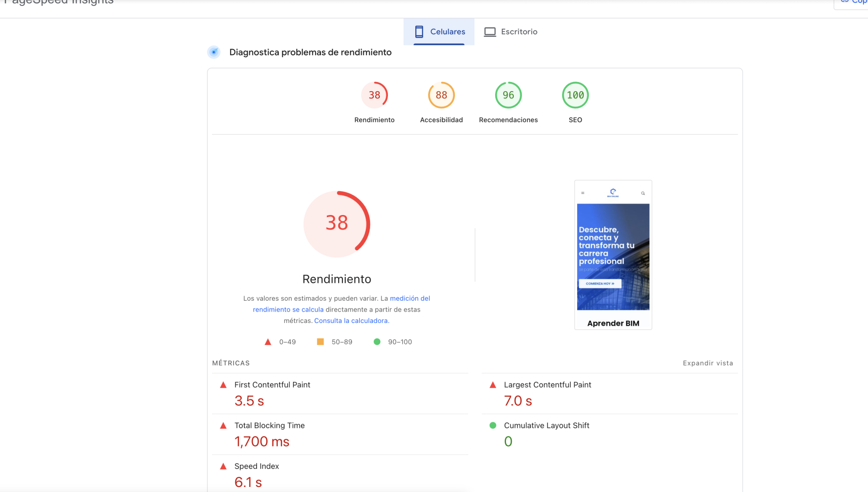The image size is (868, 492).
Task: Click the large Rendimiento title under the gauge
Action: coord(337,279)
